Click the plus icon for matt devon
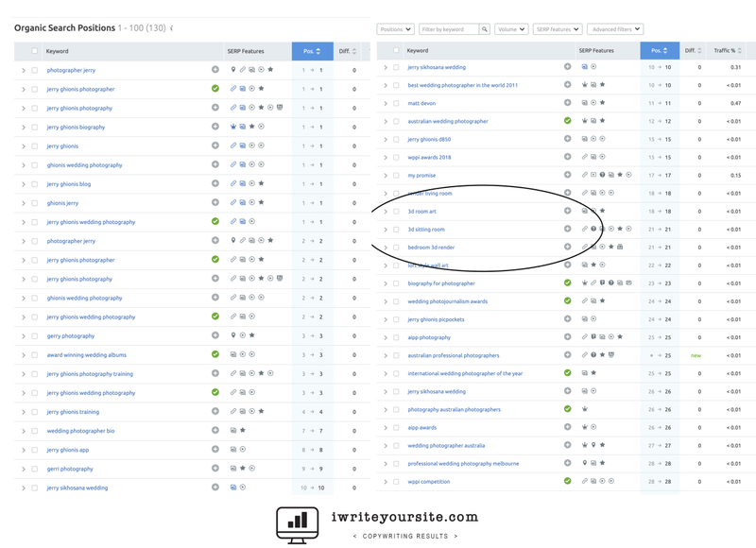The width and height of the screenshot is (756, 548). 568,102
